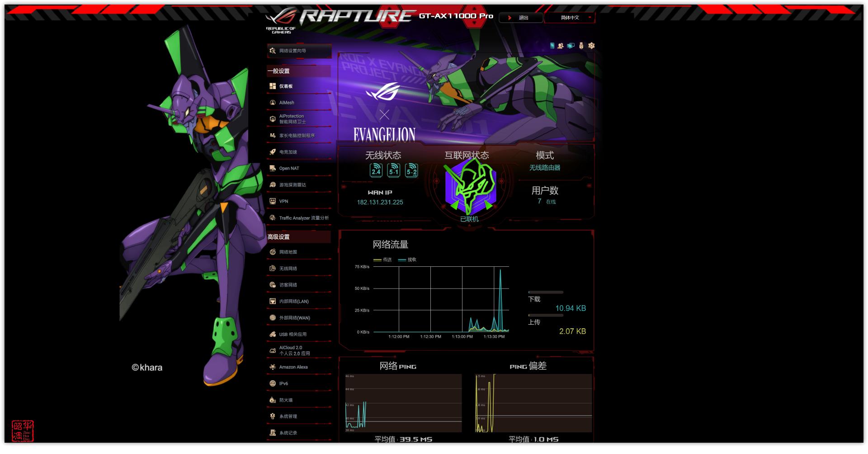Click the 网络地图 globe icon
This screenshot has height=454, width=868.
click(273, 252)
